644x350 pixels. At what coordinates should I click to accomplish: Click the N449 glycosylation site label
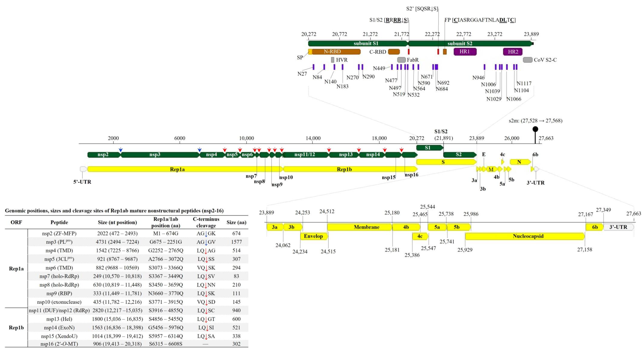click(x=379, y=68)
